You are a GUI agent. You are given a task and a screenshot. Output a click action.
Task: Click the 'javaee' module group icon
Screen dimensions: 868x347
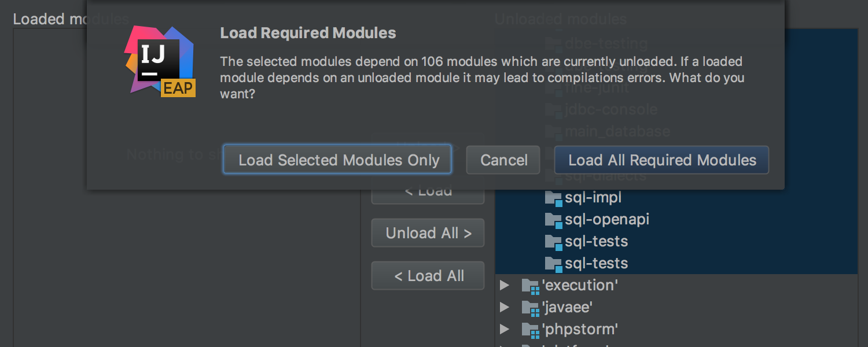click(x=530, y=308)
